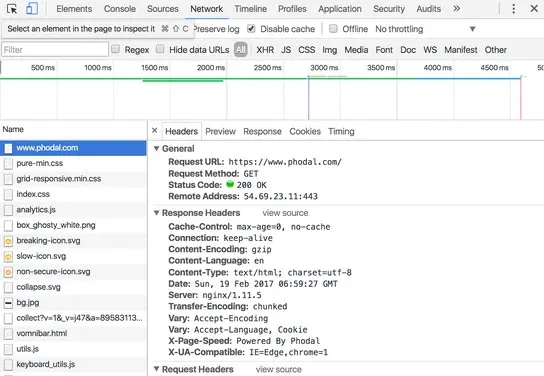Image resolution: width=544 pixels, height=376 pixels.
Task: Open the Timeline tab
Action: pos(250,9)
